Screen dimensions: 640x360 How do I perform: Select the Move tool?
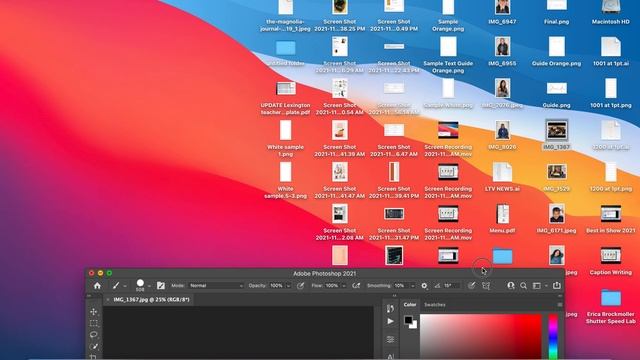93,312
